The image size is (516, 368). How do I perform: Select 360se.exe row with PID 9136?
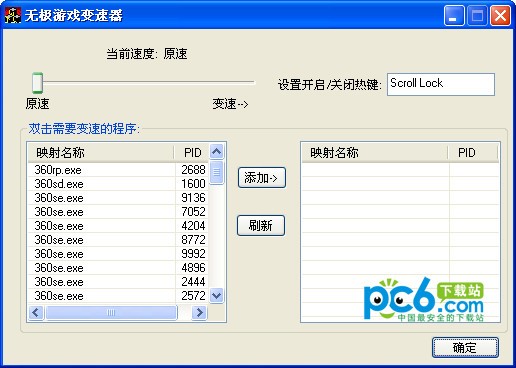point(118,198)
